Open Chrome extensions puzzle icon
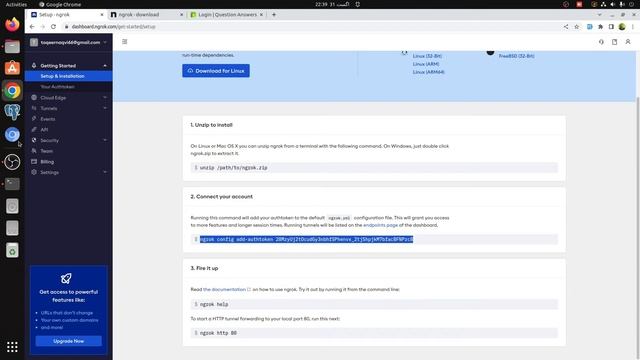Image resolution: width=640 pixels, height=360 pixels. click(600, 27)
